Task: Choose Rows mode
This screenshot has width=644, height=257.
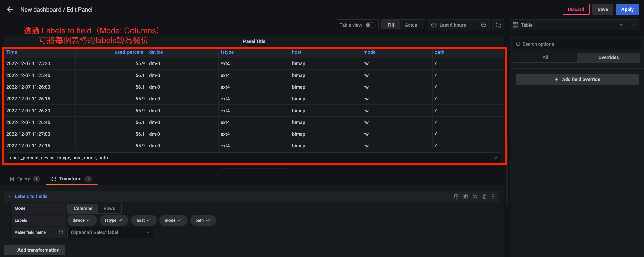Action: pos(109,208)
